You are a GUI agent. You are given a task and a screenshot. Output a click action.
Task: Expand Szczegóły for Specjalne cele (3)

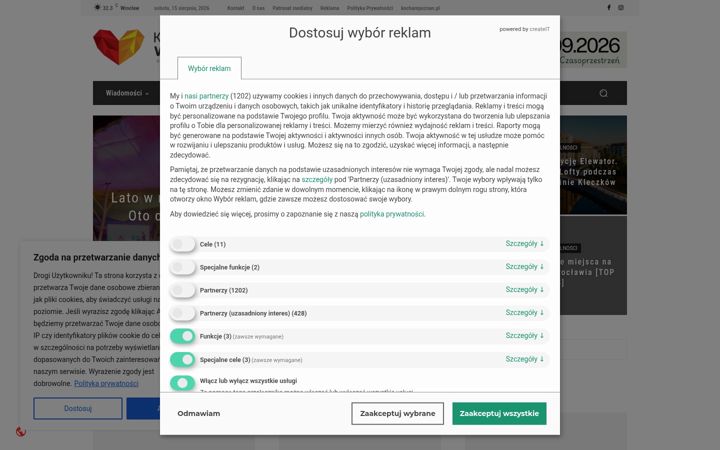524,359
